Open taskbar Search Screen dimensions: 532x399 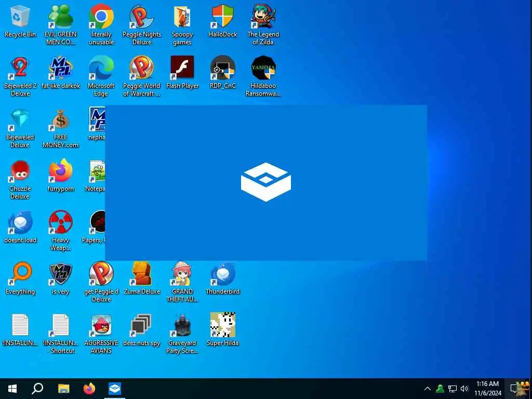37,389
